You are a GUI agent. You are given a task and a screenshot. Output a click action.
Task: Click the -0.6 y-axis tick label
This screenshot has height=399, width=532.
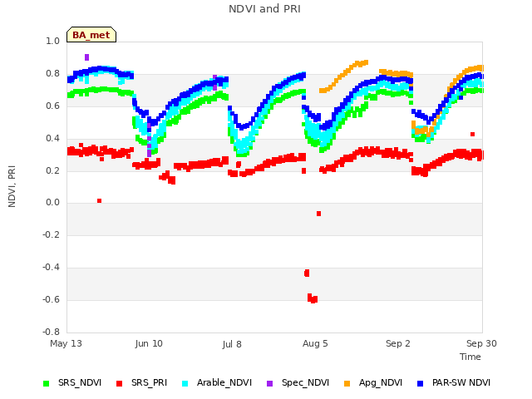pyautogui.click(x=52, y=299)
